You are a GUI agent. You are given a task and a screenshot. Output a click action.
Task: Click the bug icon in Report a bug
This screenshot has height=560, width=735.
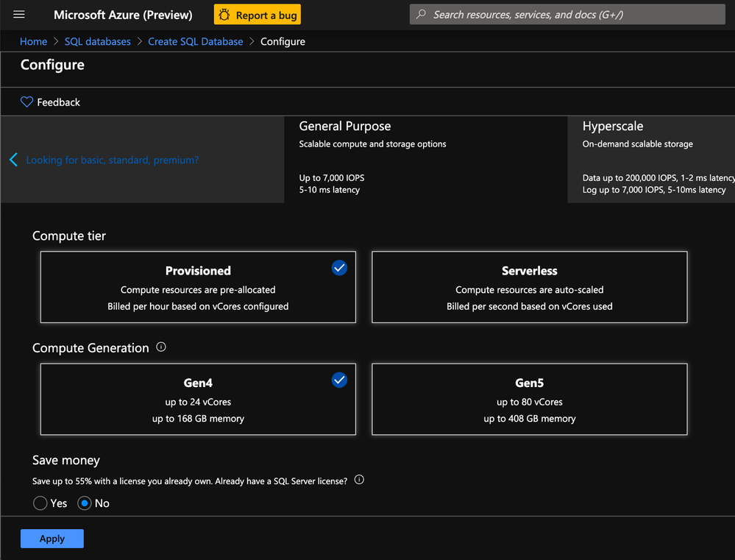coord(224,15)
